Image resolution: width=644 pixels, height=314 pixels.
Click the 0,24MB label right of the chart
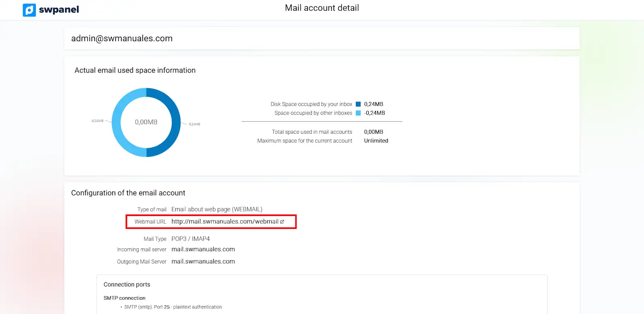(194, 124)
